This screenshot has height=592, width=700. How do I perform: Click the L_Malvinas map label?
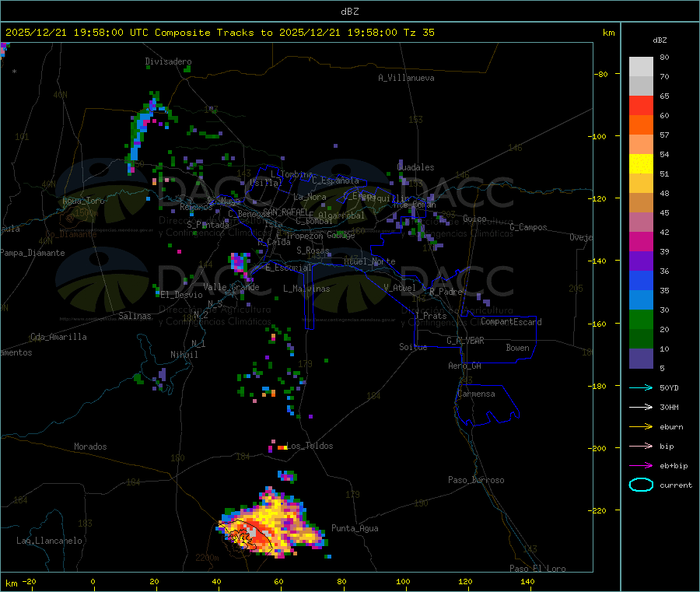[x=306, y=289]
